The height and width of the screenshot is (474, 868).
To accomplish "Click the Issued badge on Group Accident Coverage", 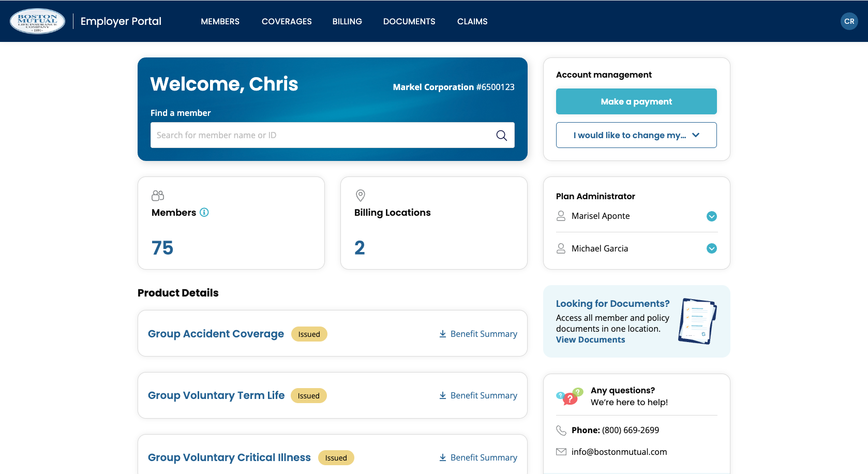I will pos(309,334).
